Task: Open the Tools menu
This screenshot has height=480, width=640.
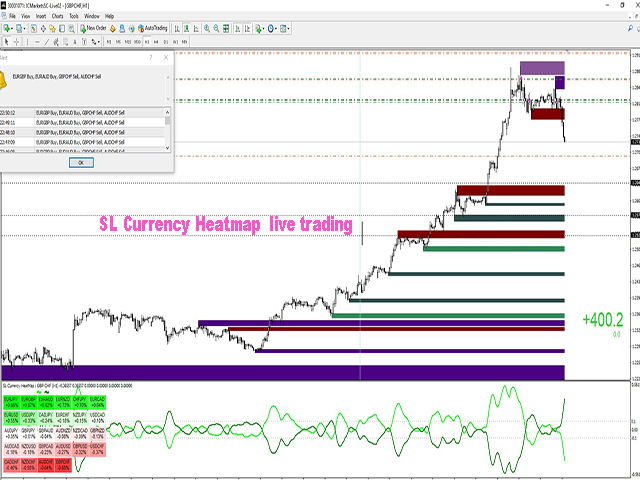Action: pos(74,16)
